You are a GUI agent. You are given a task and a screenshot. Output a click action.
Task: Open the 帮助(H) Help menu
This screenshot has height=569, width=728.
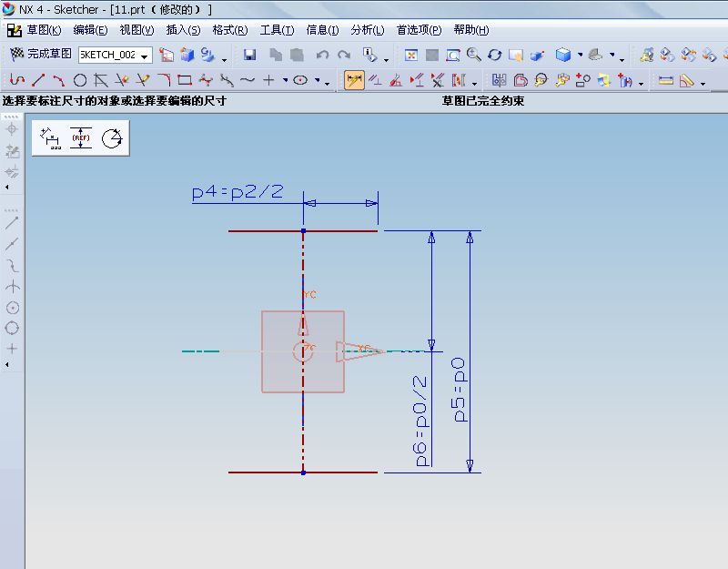470,30
